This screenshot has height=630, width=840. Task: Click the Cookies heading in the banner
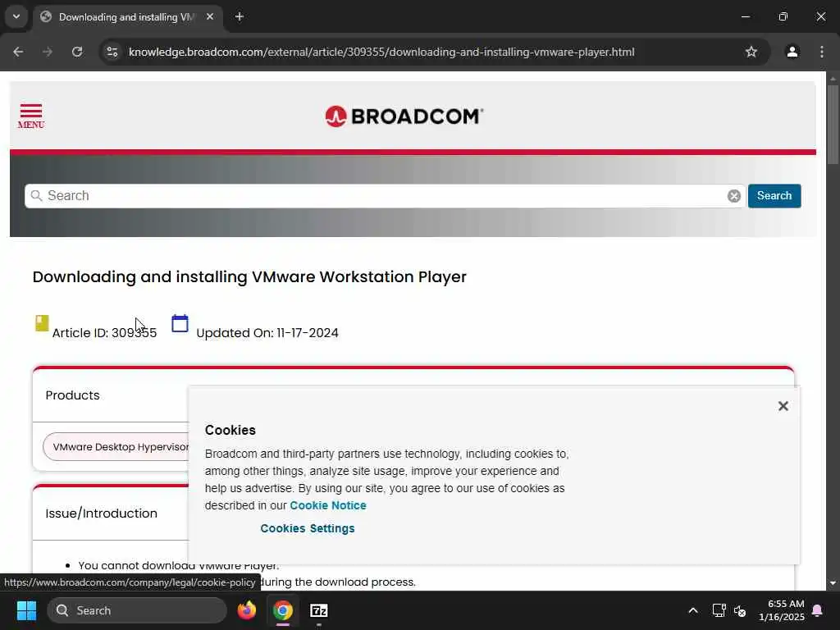(231, 430)
